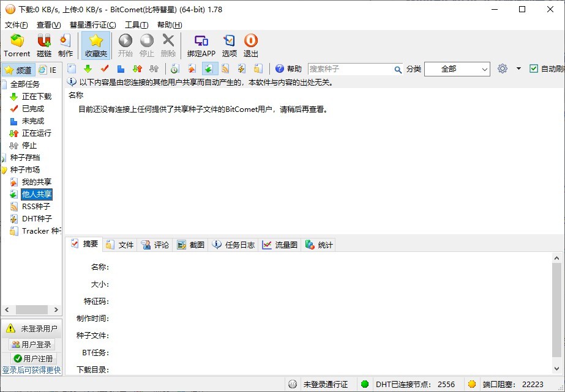The width and height of the screenshot is (565, 392).
Task: Click the green down-arrow downloading filter icon
Action: point(88,68)
